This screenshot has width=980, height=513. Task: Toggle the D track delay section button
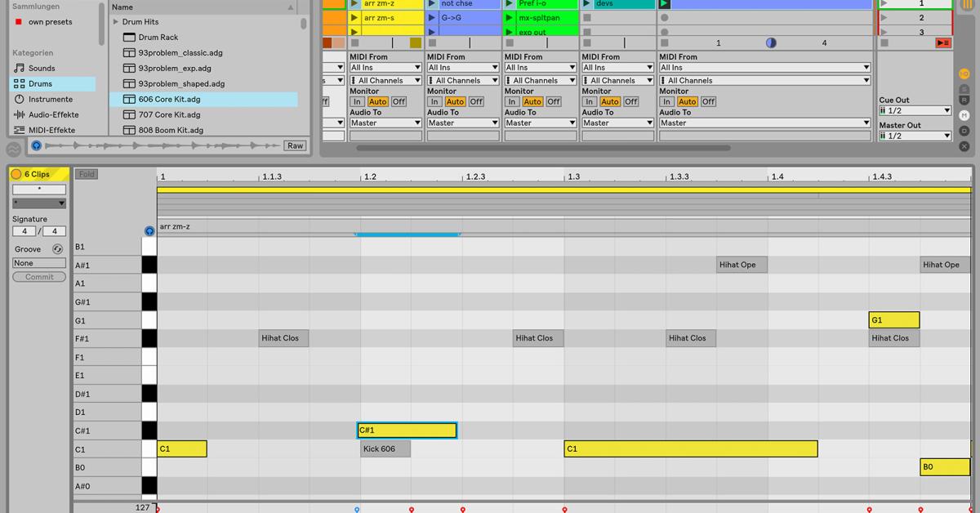click(x=964, y=131)
